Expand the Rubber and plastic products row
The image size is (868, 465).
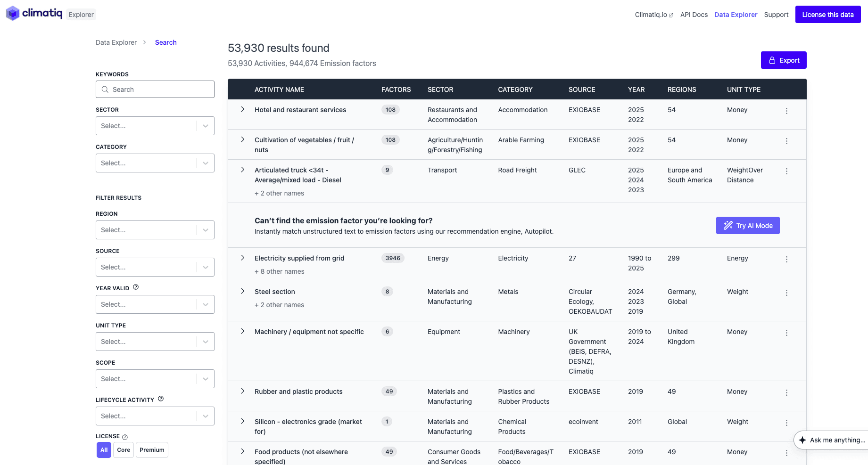pyautogui.click(x=243, y=391)
